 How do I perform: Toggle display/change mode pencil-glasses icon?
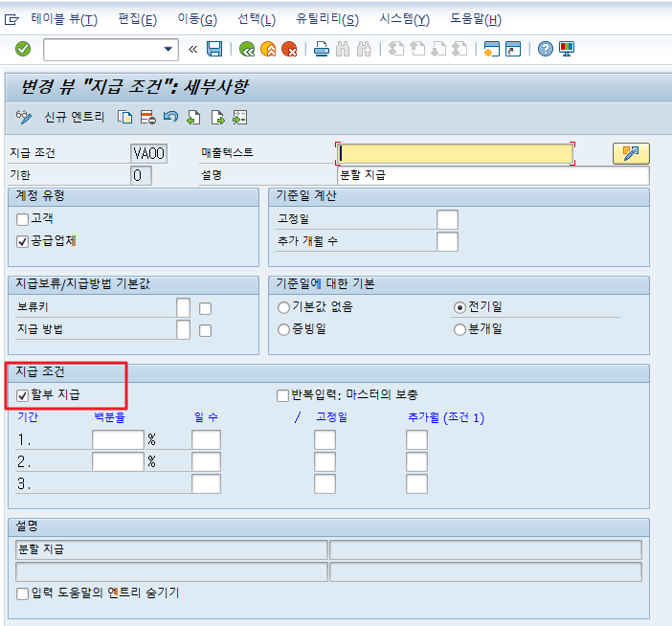tap(24, 117)
